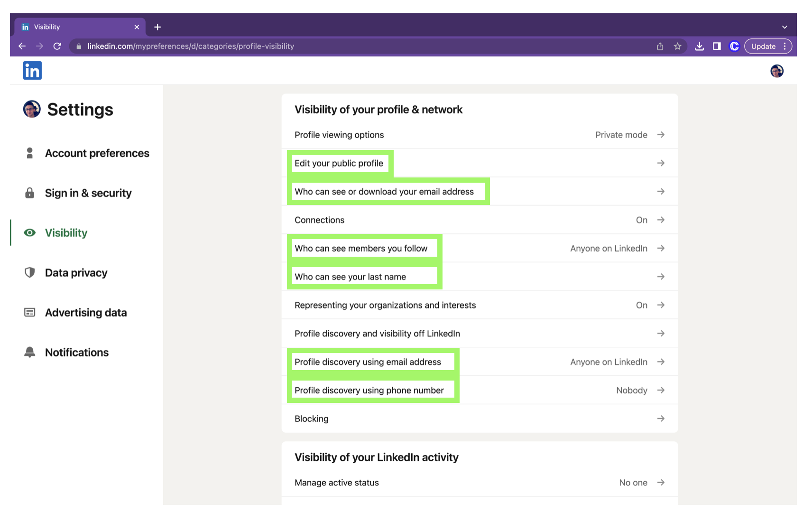Screen dimensions: 812x521
Task: Close the Visibility browser tab
Action: (x=137, y=27)
